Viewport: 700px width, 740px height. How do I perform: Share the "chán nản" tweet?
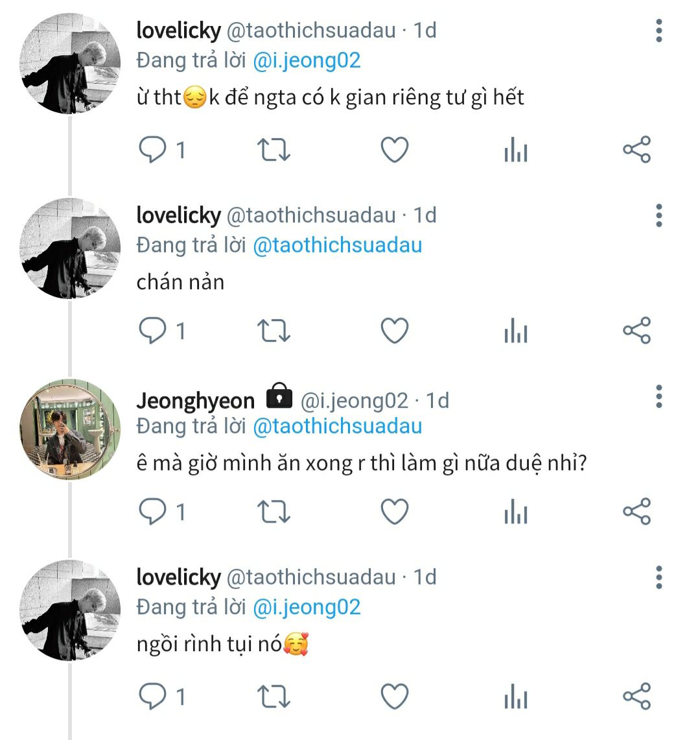[x=636, y=331]
